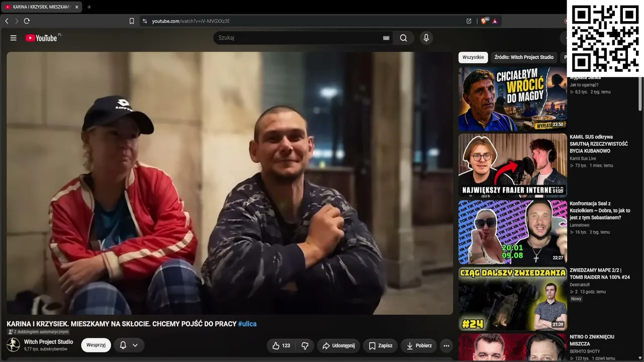Save the video with Zapisz

380,346
